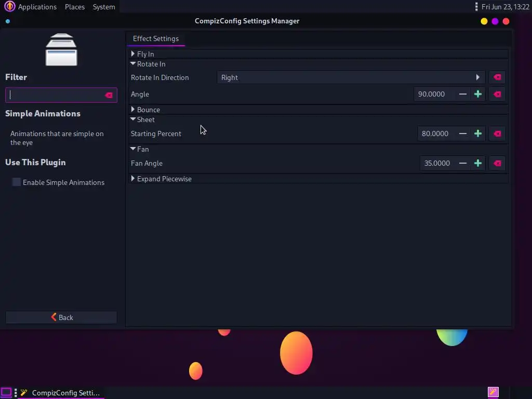Viewport: 532px width, 399px height.
Task: Click the CompizConfig taskbar window button
Action: [61, 393]
